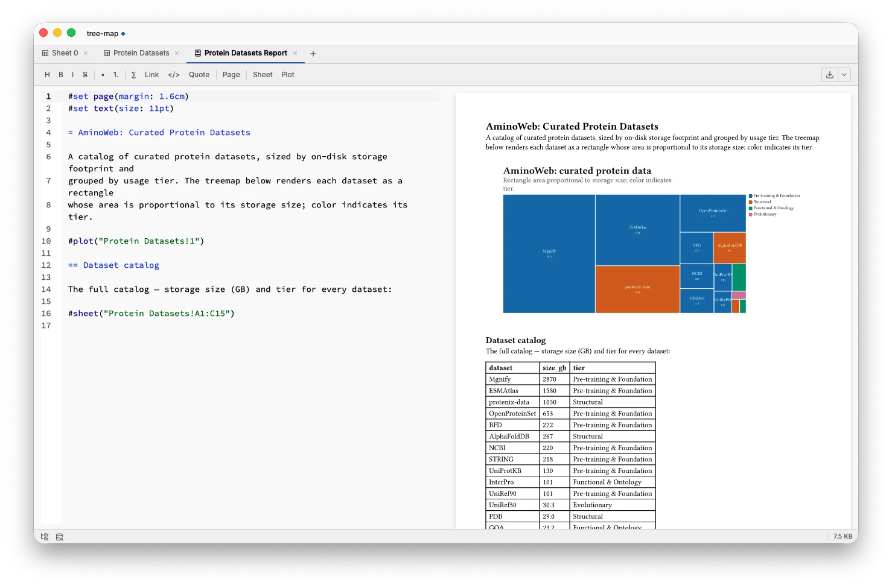This screenshot has width=892, height=588.
Task: Click the ESMAtlas rectangle in the treemap
Action: tap(637, 230)
